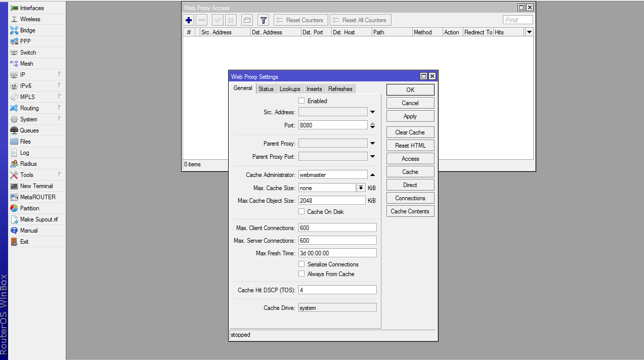Switch to the Lookups tab

point(290,89)
